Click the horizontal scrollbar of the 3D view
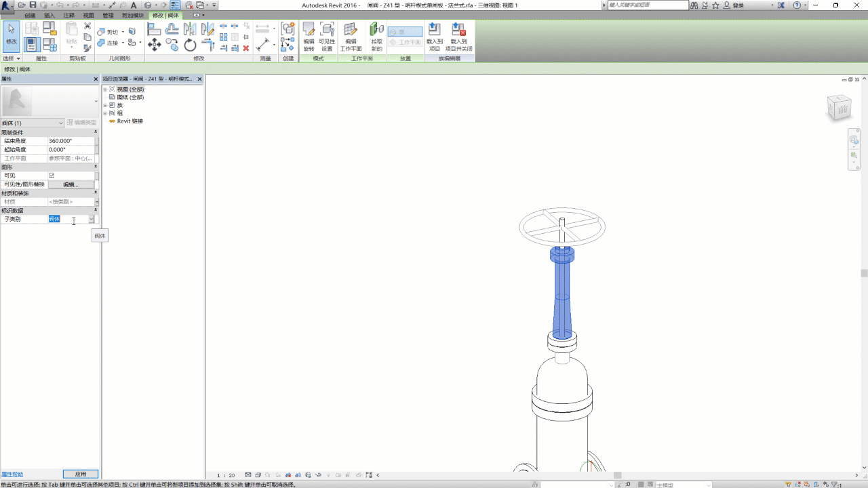The width and height of the screenshot is (868, 488). [617, 475]
